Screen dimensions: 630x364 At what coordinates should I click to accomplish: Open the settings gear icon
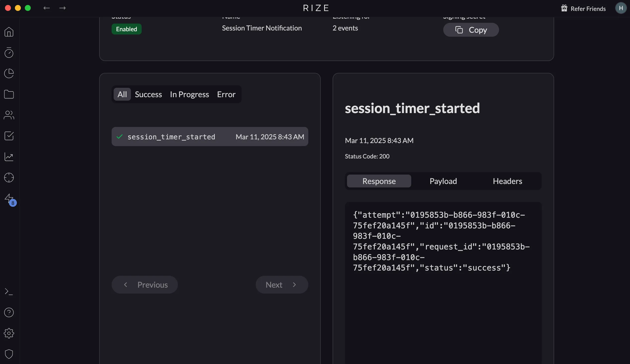point(9,333)
